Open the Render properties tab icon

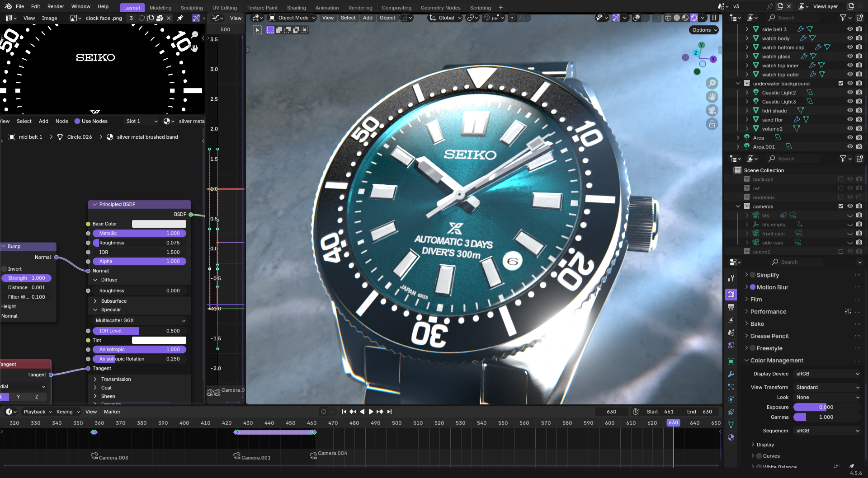(731, 295)
